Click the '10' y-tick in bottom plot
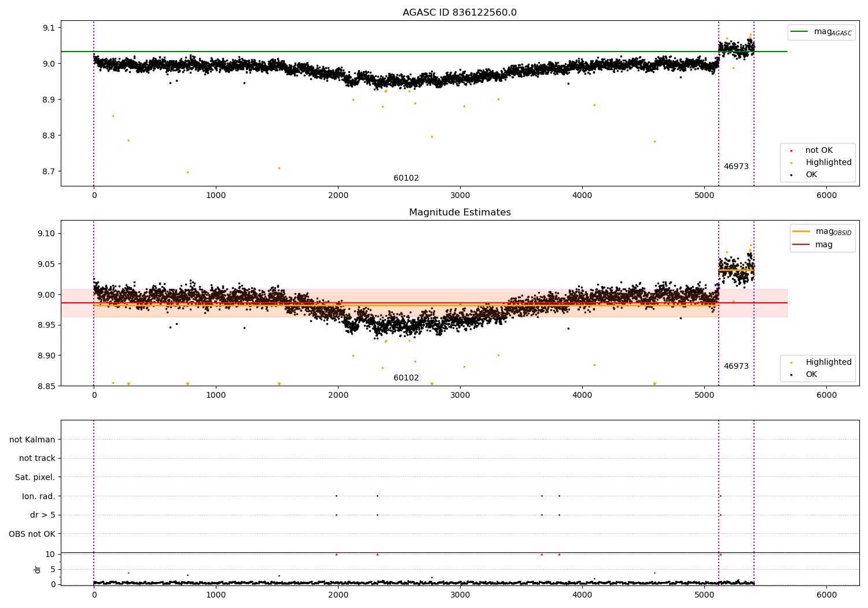 pyautogui.click(x=50, y=554)
